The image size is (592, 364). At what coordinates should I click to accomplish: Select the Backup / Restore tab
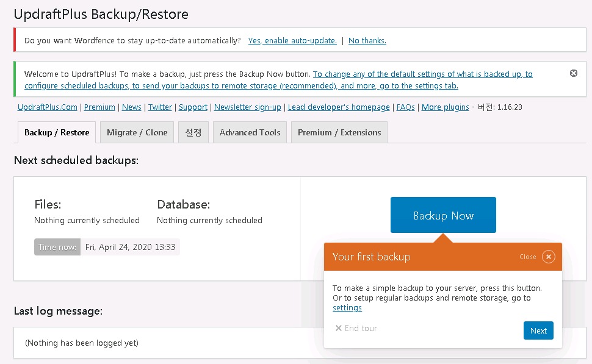pyautogui.click(x=57, y=132)
